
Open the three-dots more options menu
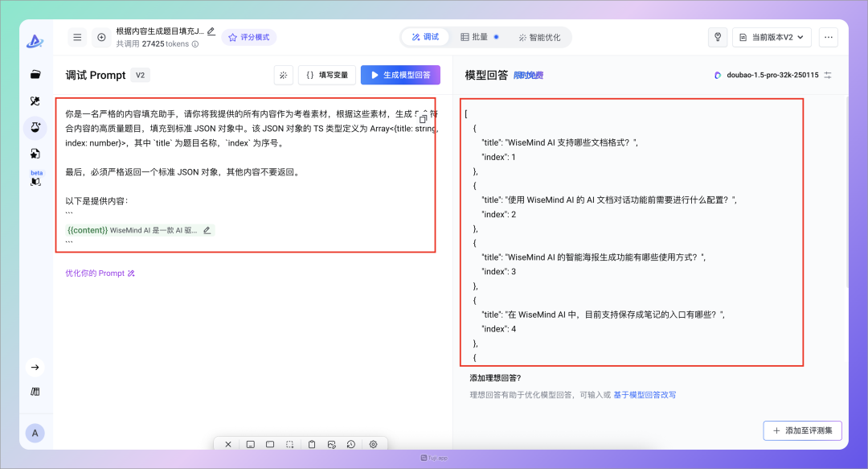coord(828,37)
